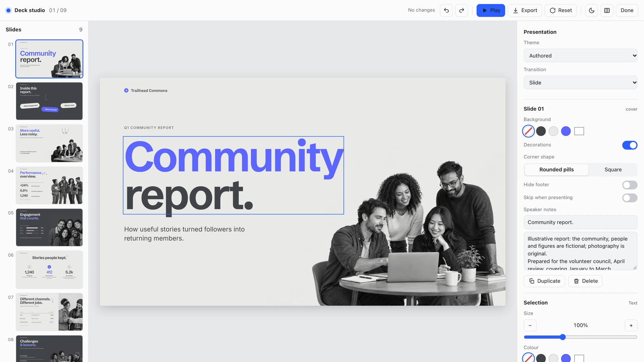The image size is (644, 362).
Task: Click the redo arrow icon
Action: [x=462, y=10]
